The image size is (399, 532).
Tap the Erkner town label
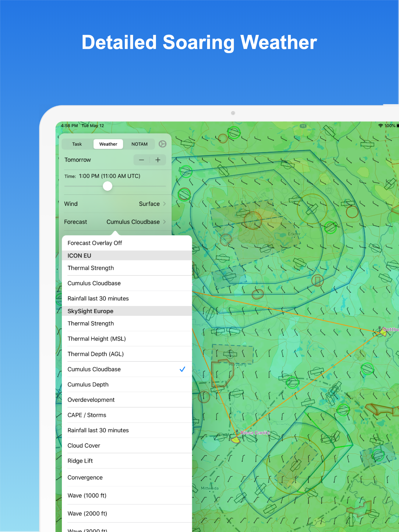(x=294, y=234)
